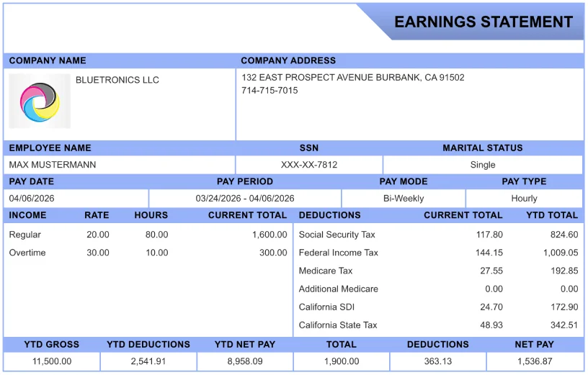Viewport: 588px width, 375px height.
Task: Click California State Tax YTD 342.51
Action: [x=564, y=325]
